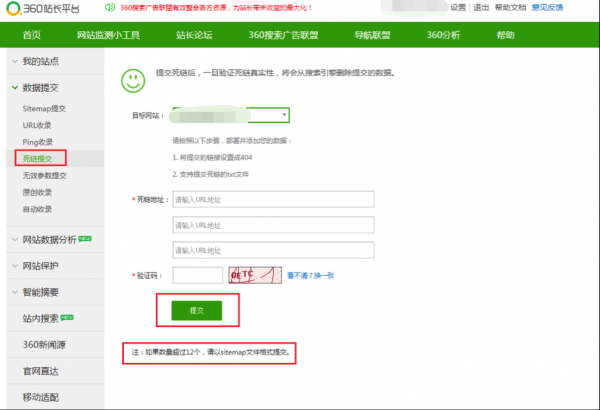
Task: Select Sitemap提交 in sidebar
Action: click(x=44, y=107)
